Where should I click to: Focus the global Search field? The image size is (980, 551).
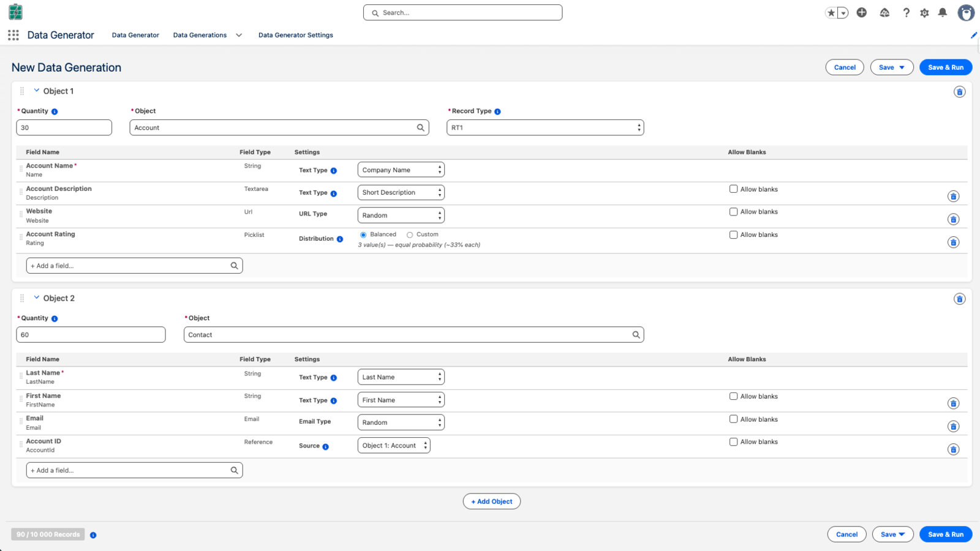click(462, 12)
